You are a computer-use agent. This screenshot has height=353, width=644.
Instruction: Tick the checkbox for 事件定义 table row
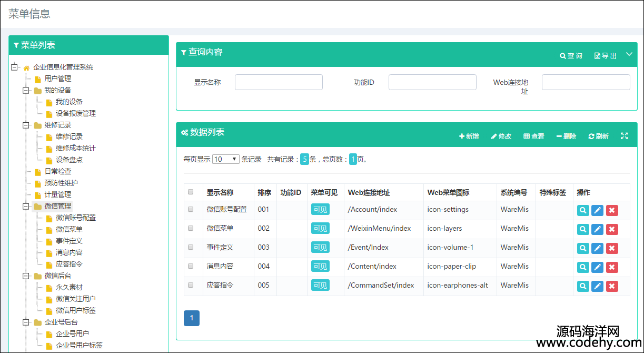pos(191,247)
